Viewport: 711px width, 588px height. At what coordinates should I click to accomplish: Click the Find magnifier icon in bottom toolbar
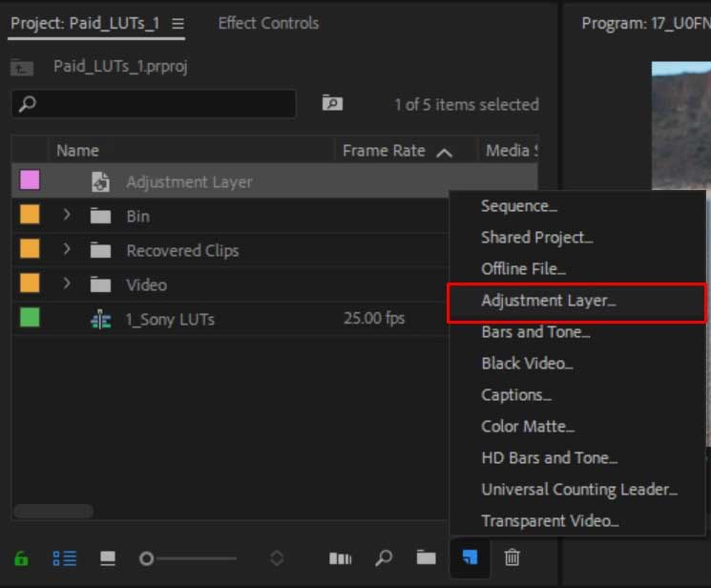click(x=384, y=558)
